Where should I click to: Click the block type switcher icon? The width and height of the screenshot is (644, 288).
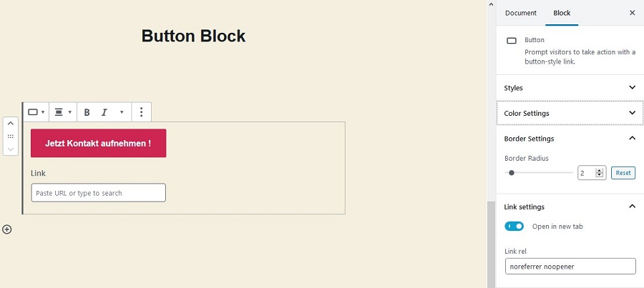tap(36, 112)
